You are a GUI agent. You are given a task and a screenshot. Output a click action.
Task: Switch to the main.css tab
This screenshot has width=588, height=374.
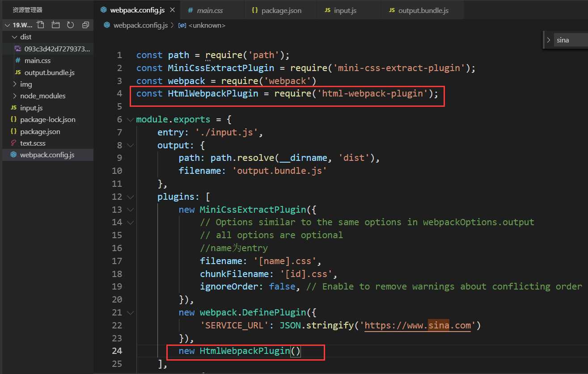point(212,10)
